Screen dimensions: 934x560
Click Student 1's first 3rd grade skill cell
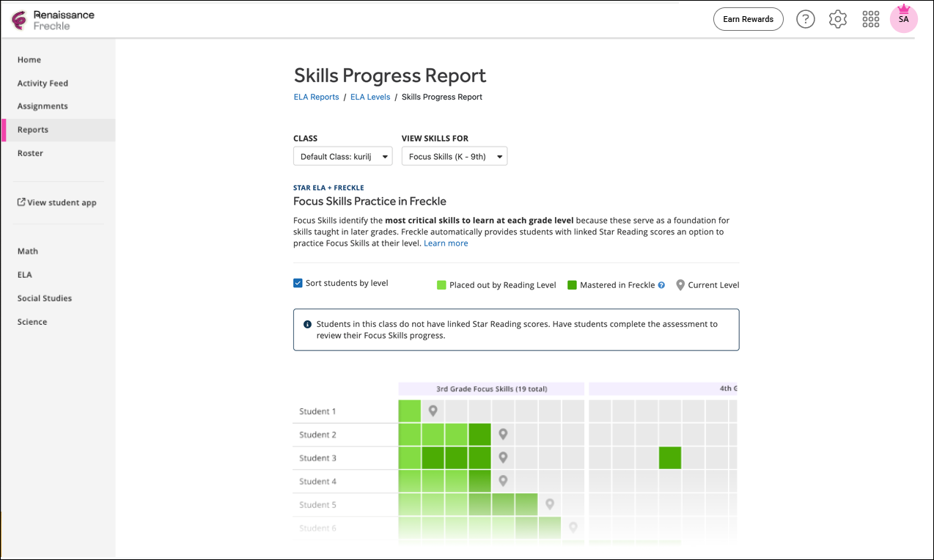tap(410, 410)
